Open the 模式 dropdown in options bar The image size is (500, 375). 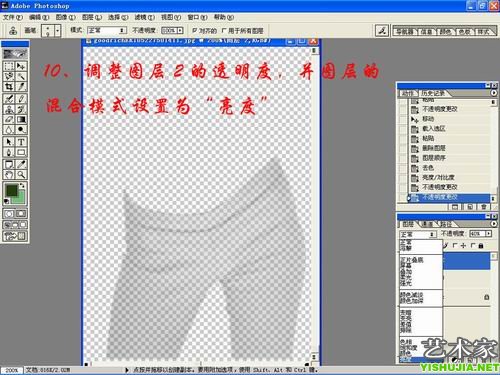point(107,30)
